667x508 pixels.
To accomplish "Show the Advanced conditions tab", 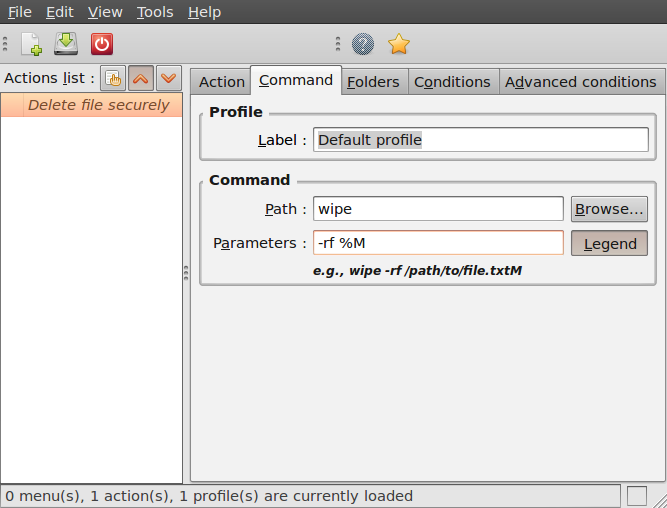I will tap(581, 82).
